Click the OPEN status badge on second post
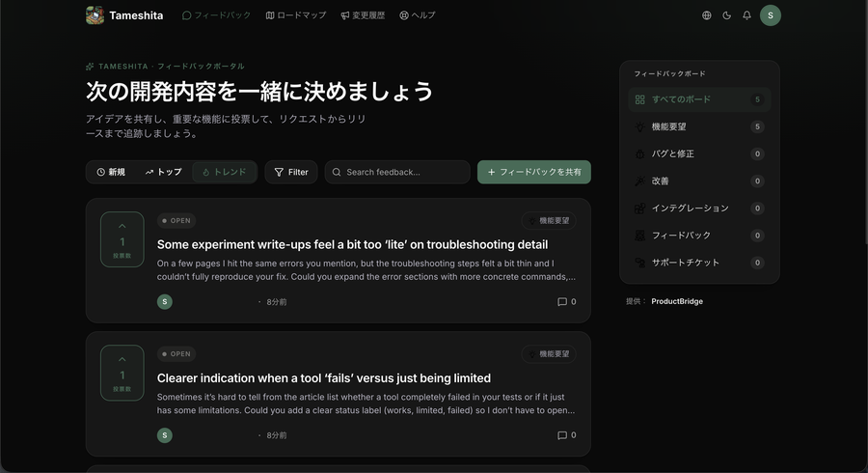 (176, 354)
